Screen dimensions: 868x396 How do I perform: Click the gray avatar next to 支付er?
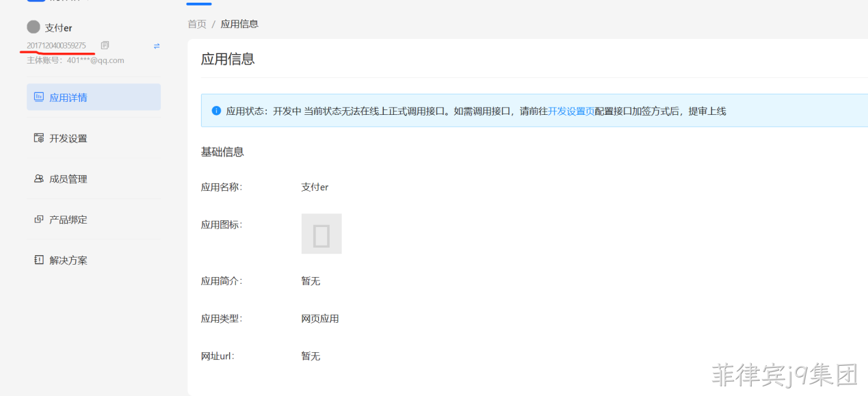[x=33, y=27]
